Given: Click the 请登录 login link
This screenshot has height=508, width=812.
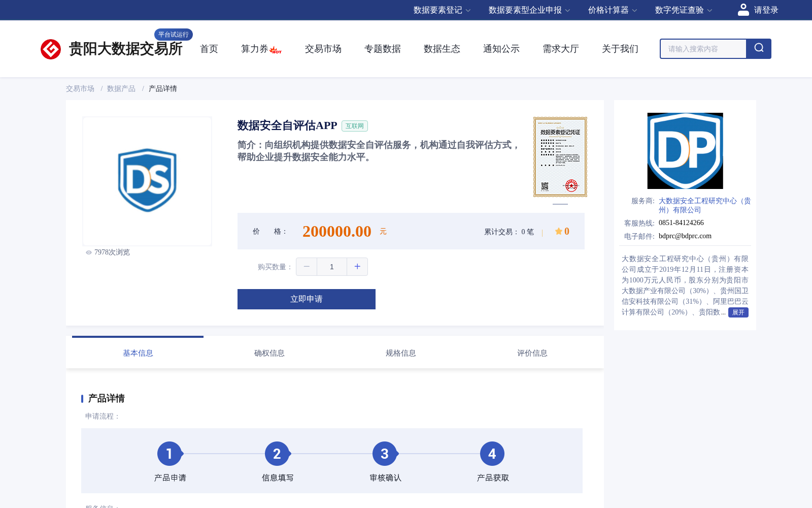Looking at the screenshot, I should pos(766,10).
